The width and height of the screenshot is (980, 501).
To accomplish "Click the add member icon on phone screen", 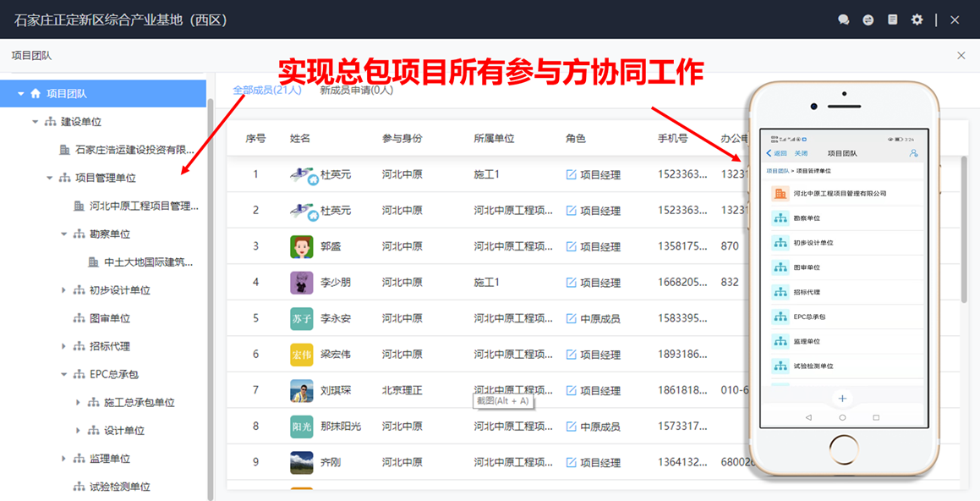I will [913, 153].
